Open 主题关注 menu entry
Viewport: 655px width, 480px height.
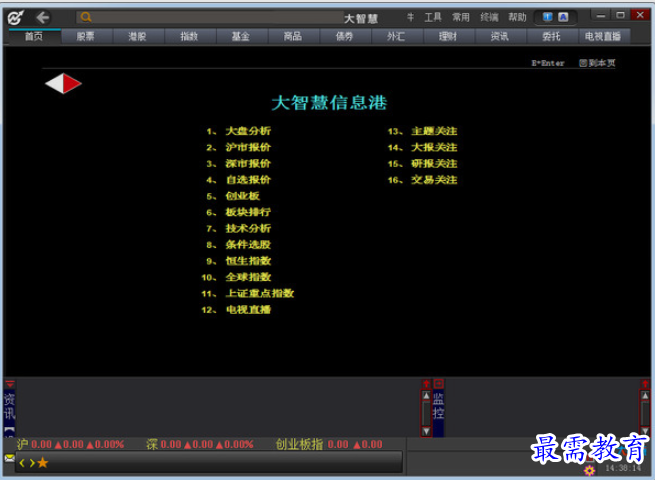pos(434,131)
